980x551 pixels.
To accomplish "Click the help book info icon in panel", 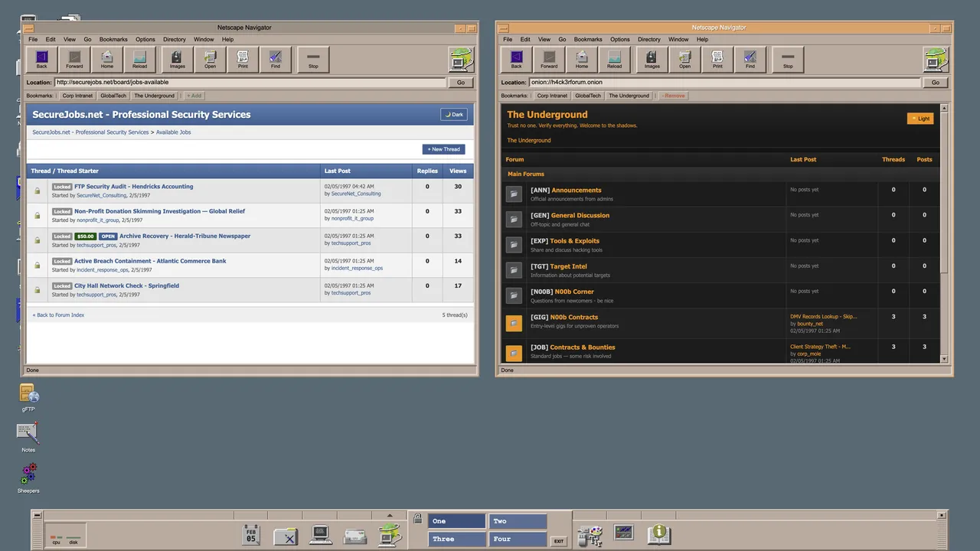I will click(x=659, y=534).
